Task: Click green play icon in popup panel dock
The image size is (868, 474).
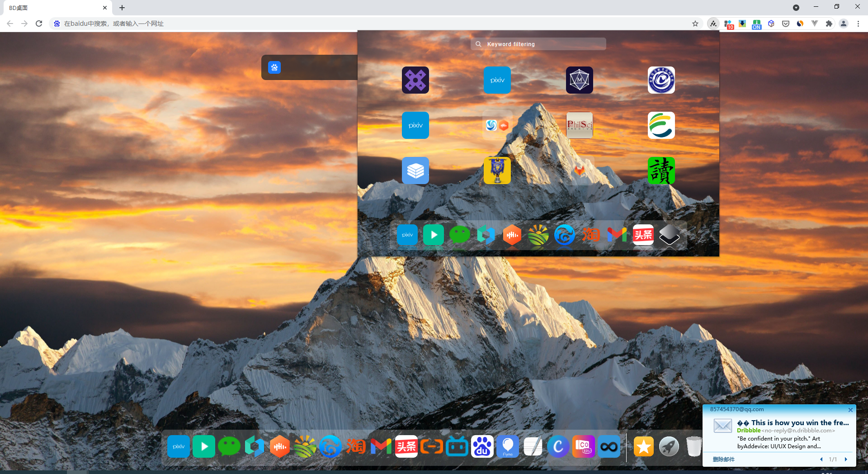Action: coord(433,235)
